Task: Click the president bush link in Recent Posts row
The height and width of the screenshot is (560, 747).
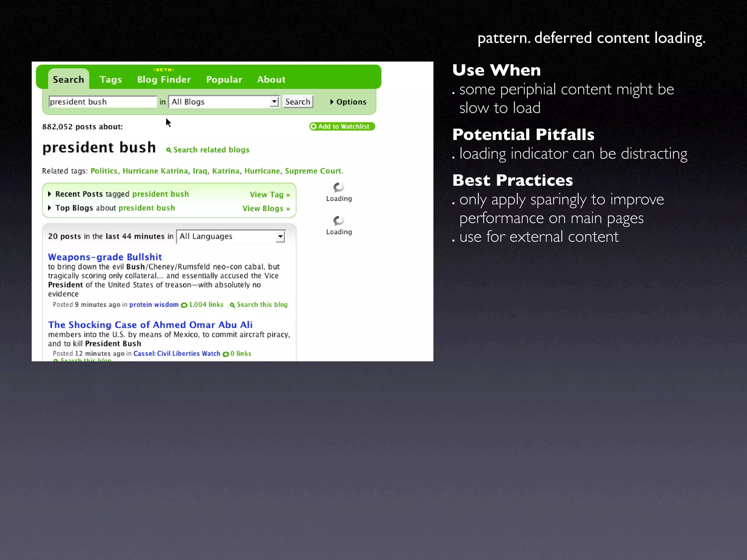Action: pyautogui.click(x=160, y=194)
